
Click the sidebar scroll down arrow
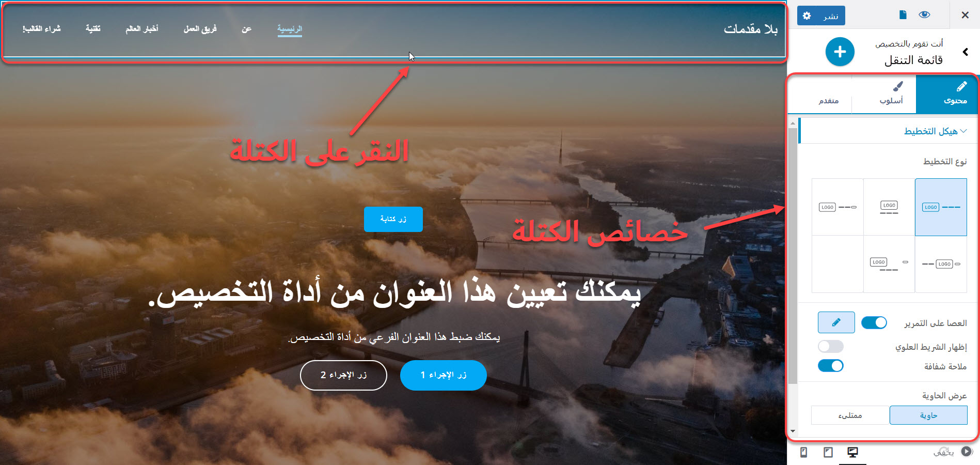coord(793,431)
